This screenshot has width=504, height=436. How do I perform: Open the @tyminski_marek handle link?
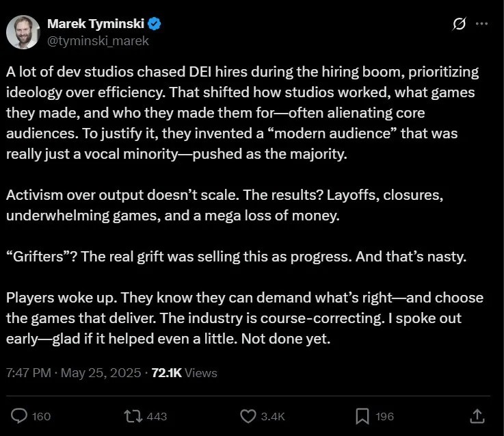pos(98,40)
